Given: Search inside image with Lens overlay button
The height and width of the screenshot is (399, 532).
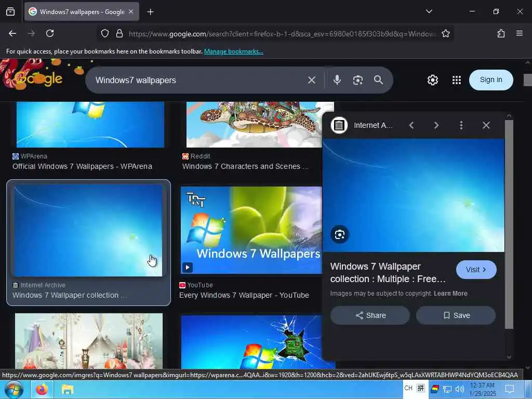Looking at the screenshot, I should pyautogui.click(x=340, y=234).
